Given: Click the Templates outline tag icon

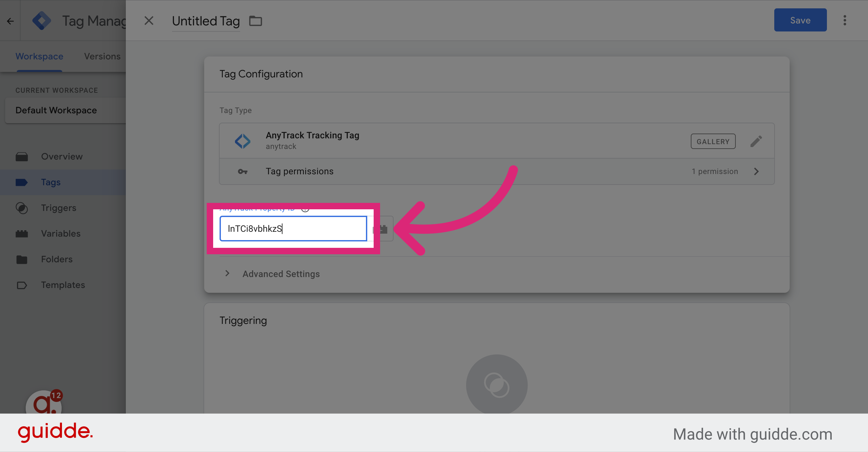Looking at the screenshot, I should (x=22, y=285).
